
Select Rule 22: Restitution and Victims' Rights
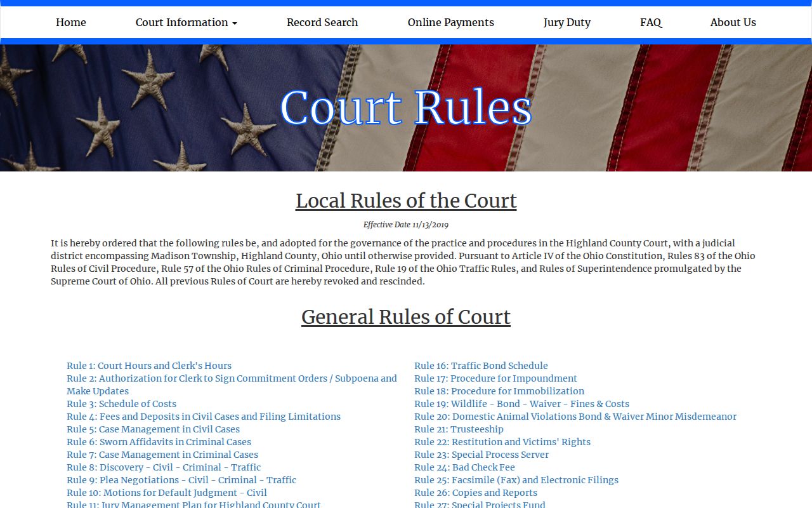point(502,442)
